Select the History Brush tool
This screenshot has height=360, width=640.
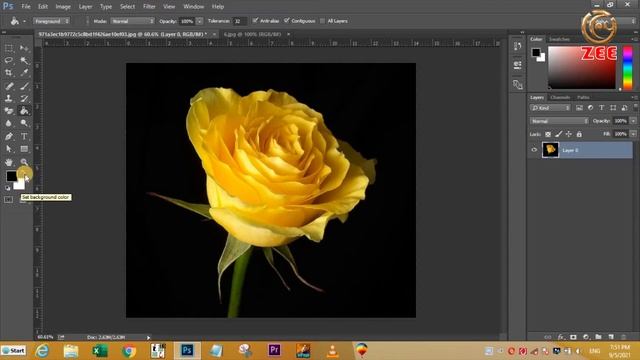click(24, 98)
